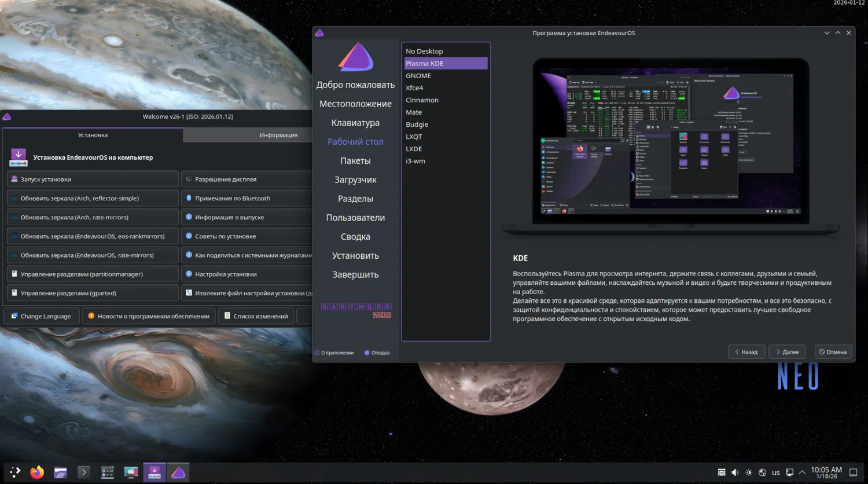Click the 'Добро пожаловать' step in the sidebar

(355, 85)
